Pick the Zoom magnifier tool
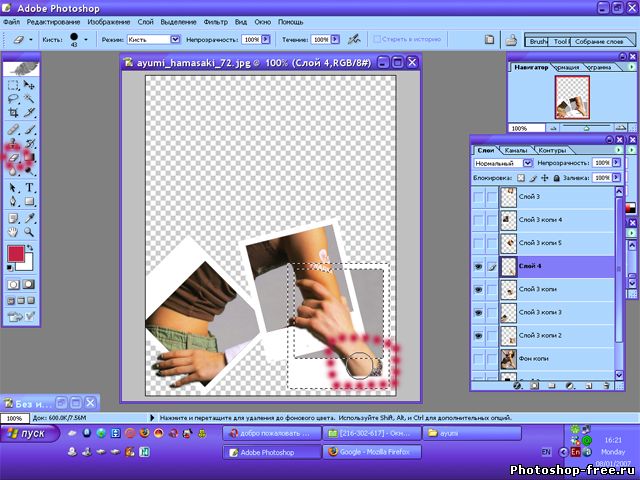 (30, 232)
